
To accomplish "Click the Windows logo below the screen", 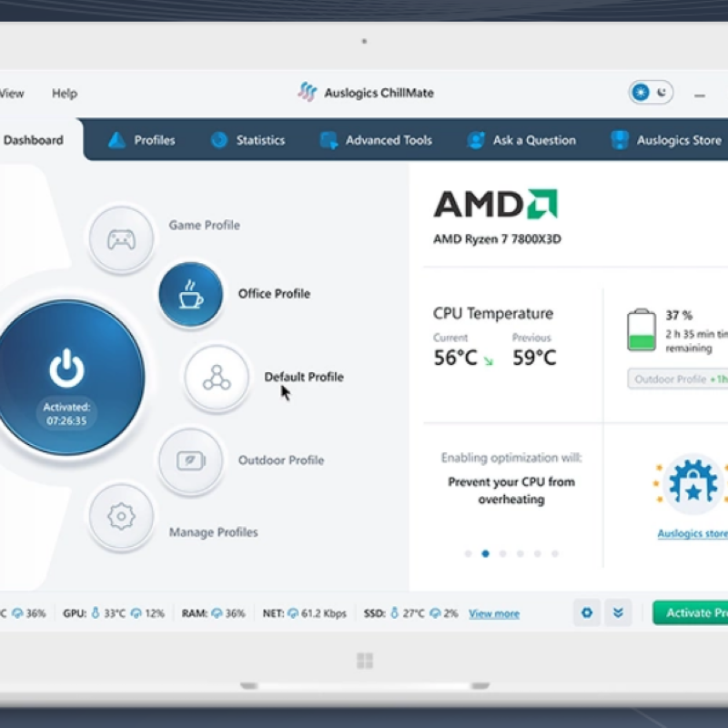I will coord(365,661).
